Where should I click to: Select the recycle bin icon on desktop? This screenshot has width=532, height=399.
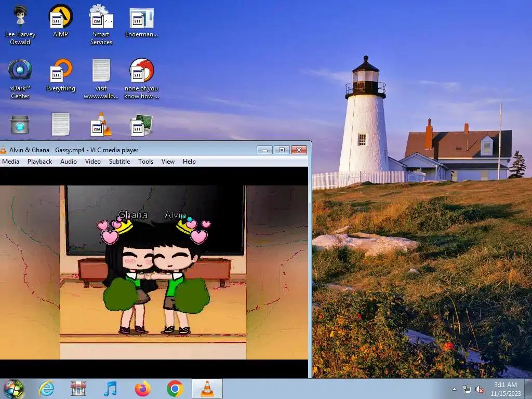[x=20, y=125]
